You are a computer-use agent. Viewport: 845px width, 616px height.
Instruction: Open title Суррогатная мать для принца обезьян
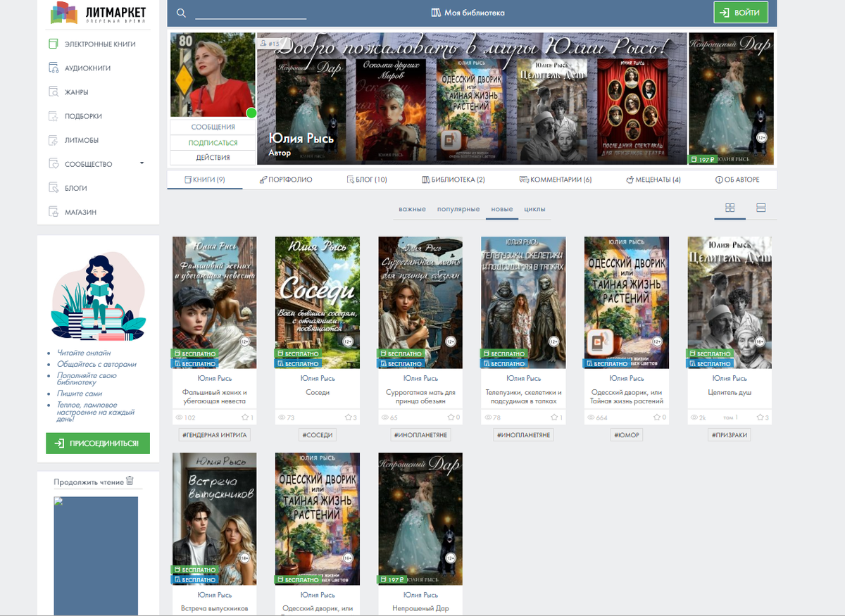(x=420, y=396)
